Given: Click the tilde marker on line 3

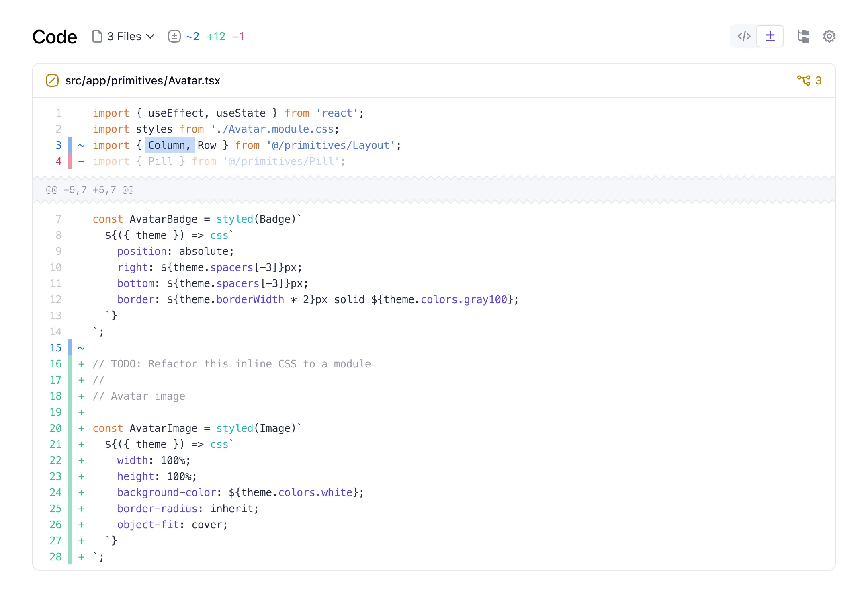Looking at the screenshot, I should (81, 145).
